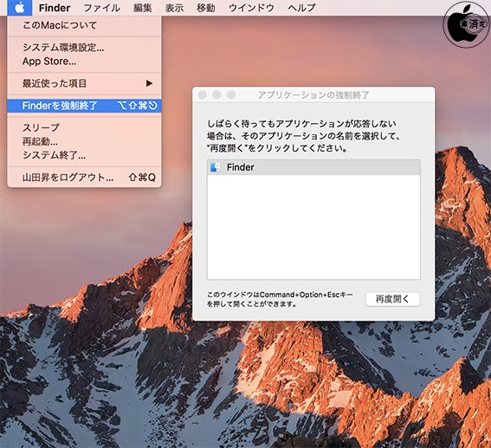The width and height of the screenshot is (491, 448).
Task: Click the zoom button of force quit window
Action: [231, 94]
